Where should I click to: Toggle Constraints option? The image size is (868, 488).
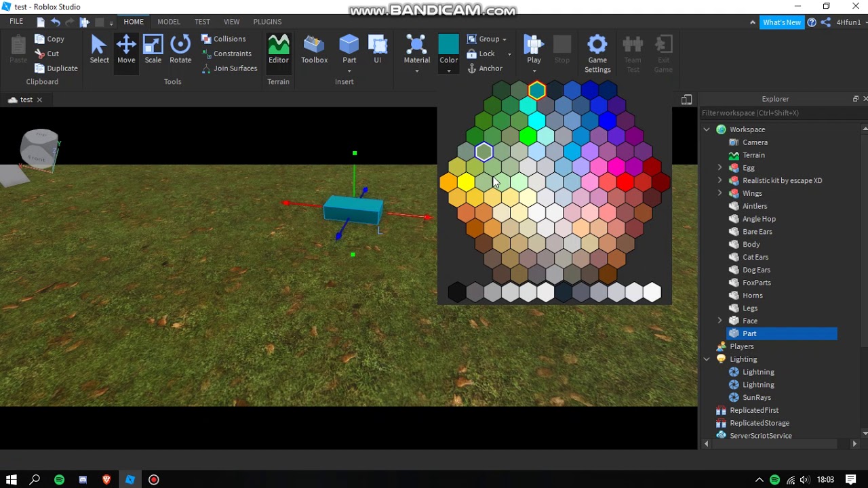click(226, 54)
